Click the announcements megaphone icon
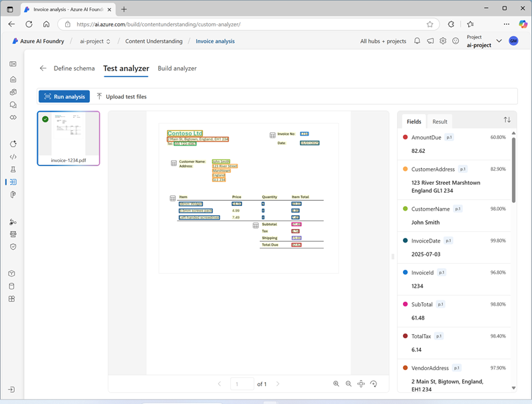The height and width of the screenshot is (404, 532). tap(430, 41)
